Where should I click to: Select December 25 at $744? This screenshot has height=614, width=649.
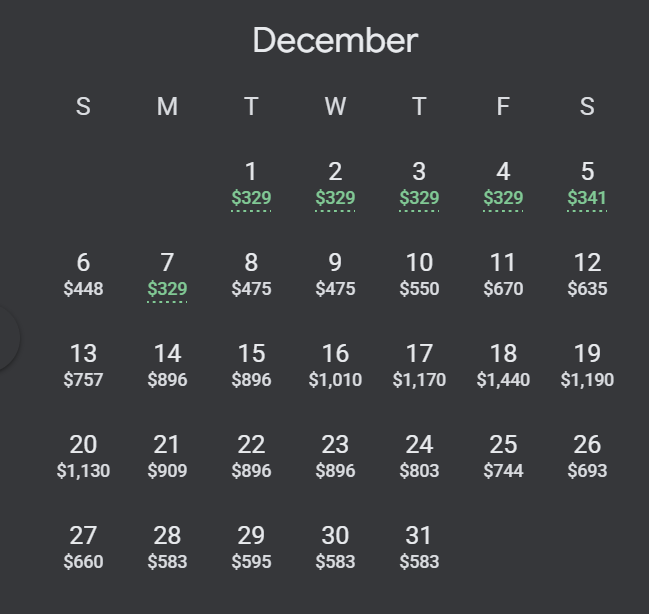click(503, 458)
